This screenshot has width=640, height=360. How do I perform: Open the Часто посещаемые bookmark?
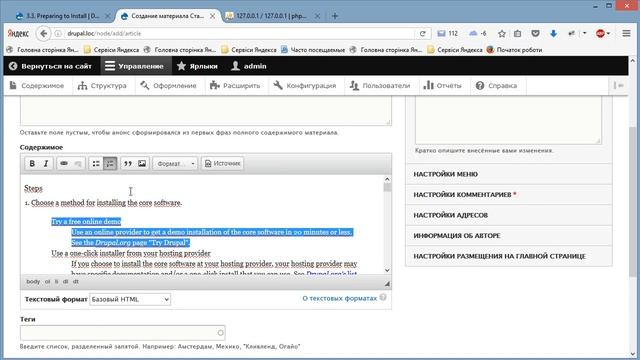313,50
